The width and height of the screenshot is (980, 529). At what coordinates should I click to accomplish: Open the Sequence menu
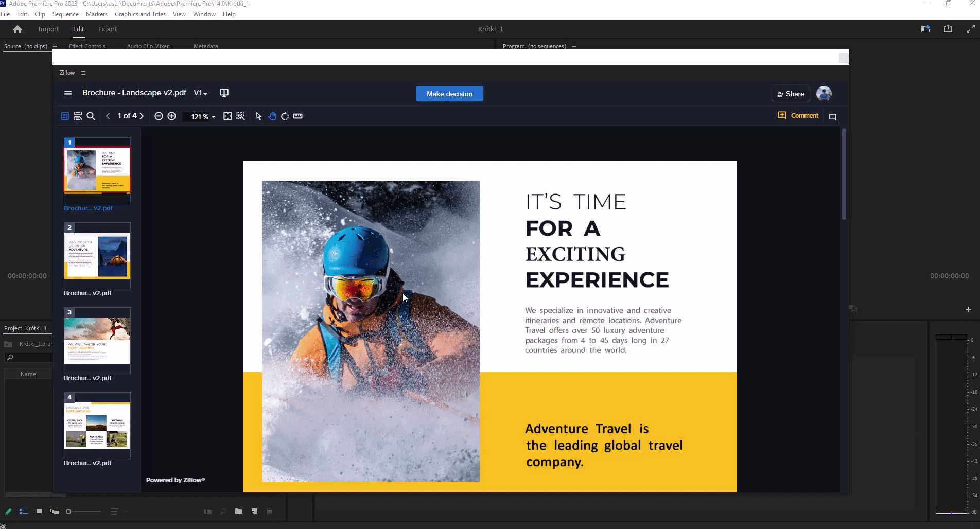tap(65, 14)
